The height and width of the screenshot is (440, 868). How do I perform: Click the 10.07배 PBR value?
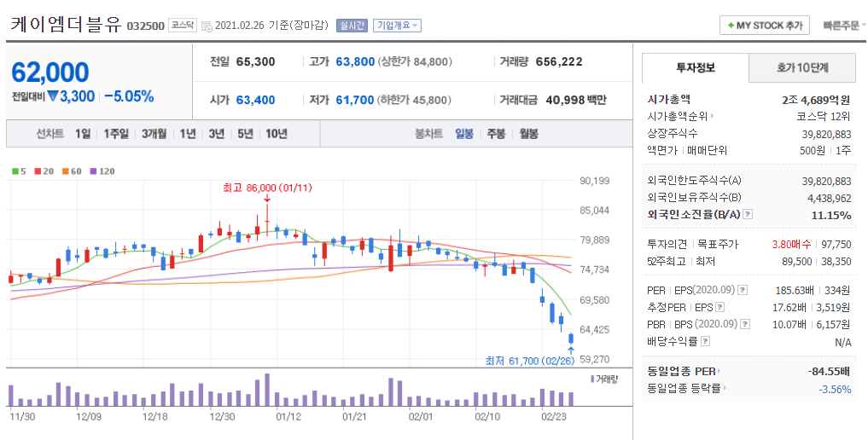pyautogui.click(x=790, y=325)
